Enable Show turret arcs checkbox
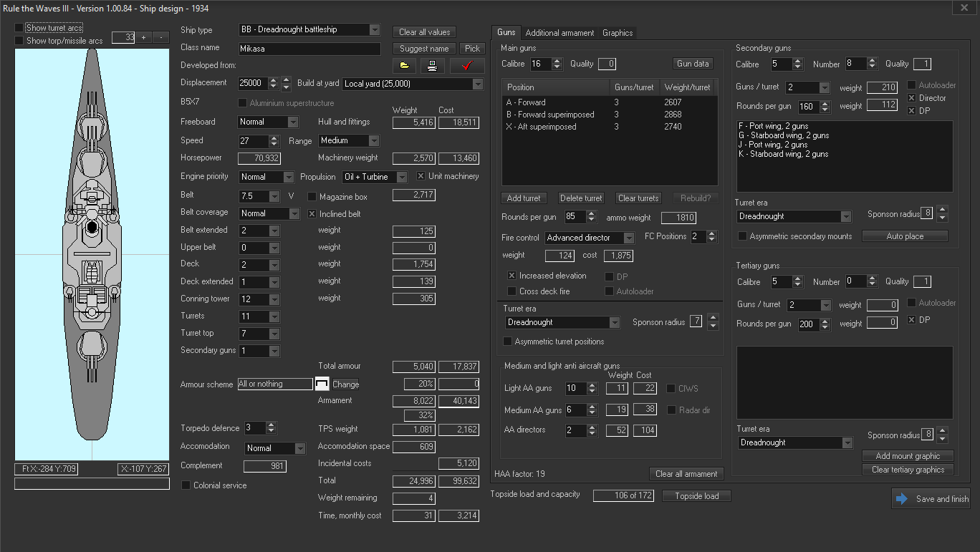 [19, 28]
